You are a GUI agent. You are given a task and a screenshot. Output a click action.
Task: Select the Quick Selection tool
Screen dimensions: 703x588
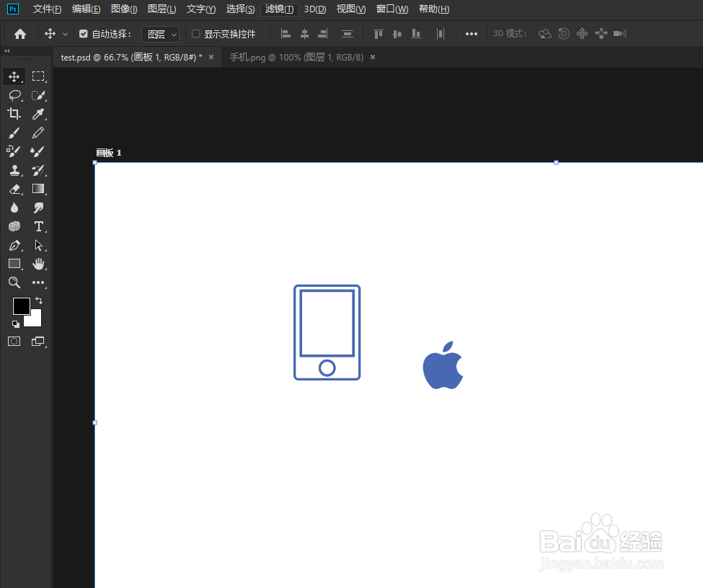[38, 95]
